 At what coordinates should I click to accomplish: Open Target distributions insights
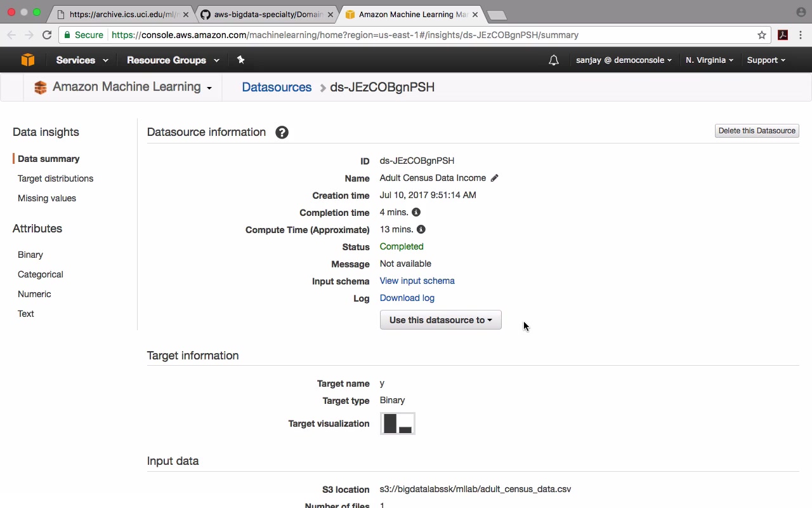point(55,178)
